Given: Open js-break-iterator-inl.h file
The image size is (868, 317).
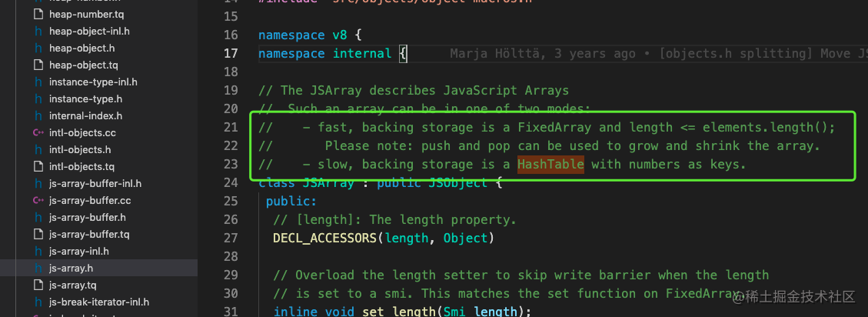Looking at the screenshot, I should [98, 302].
